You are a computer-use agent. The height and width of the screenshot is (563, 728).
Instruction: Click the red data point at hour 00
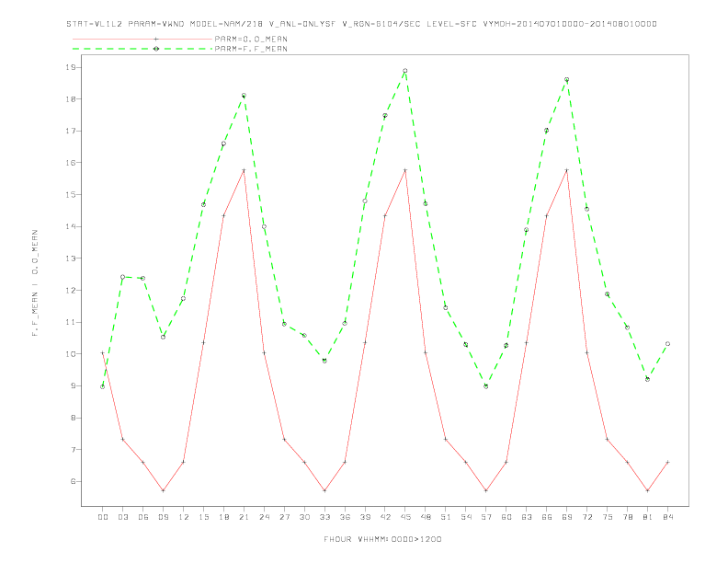(103, 353)
